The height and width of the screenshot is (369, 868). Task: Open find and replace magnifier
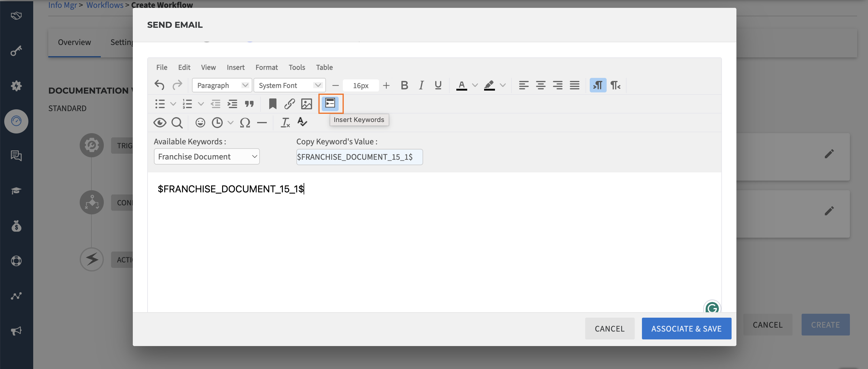point(177,123)
